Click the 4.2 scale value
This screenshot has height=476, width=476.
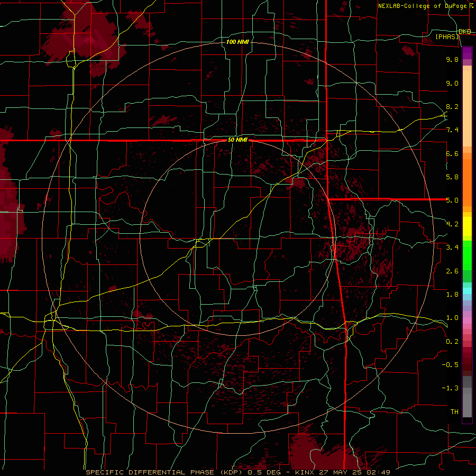[x=452, y=224]
